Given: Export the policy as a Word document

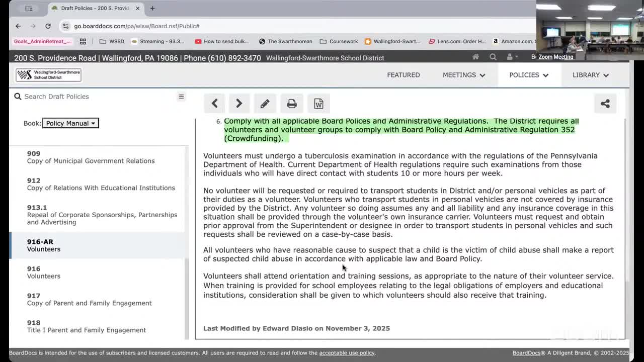Looking at the screenshot, I should coord(318,103).
